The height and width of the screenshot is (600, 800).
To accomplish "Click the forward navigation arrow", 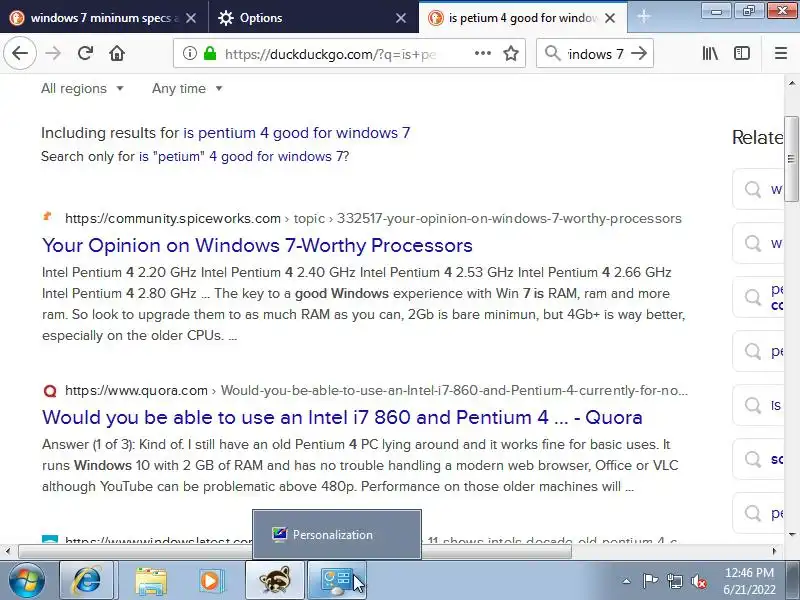I will click(53, 53).
